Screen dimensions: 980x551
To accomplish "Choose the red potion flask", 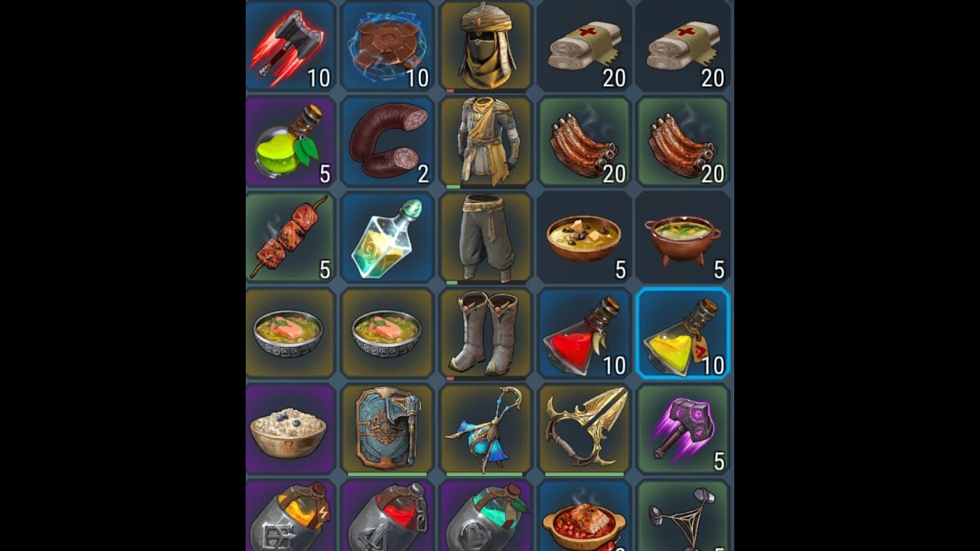I will (584, 333).
